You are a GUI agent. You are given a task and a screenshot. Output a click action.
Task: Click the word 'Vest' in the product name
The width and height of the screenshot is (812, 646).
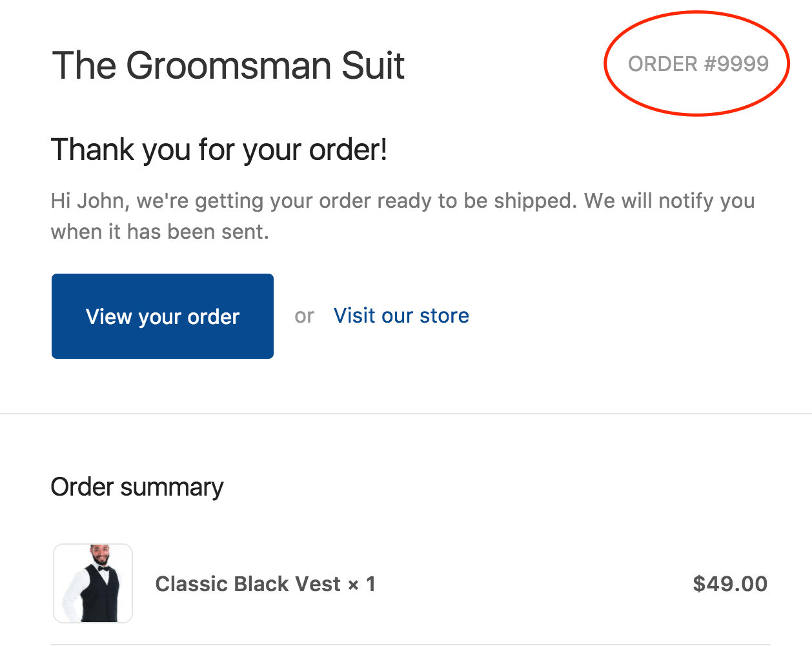tap(317, 584)
